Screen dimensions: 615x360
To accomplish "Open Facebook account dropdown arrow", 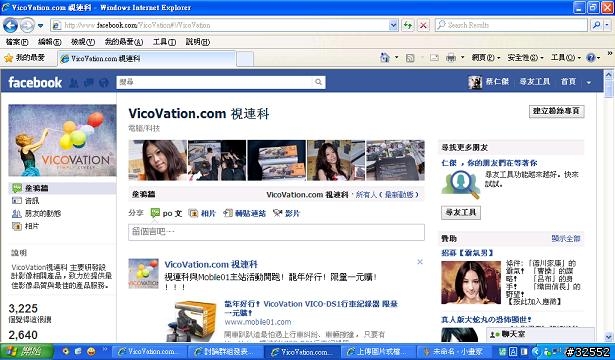I will tap(589, 82).
